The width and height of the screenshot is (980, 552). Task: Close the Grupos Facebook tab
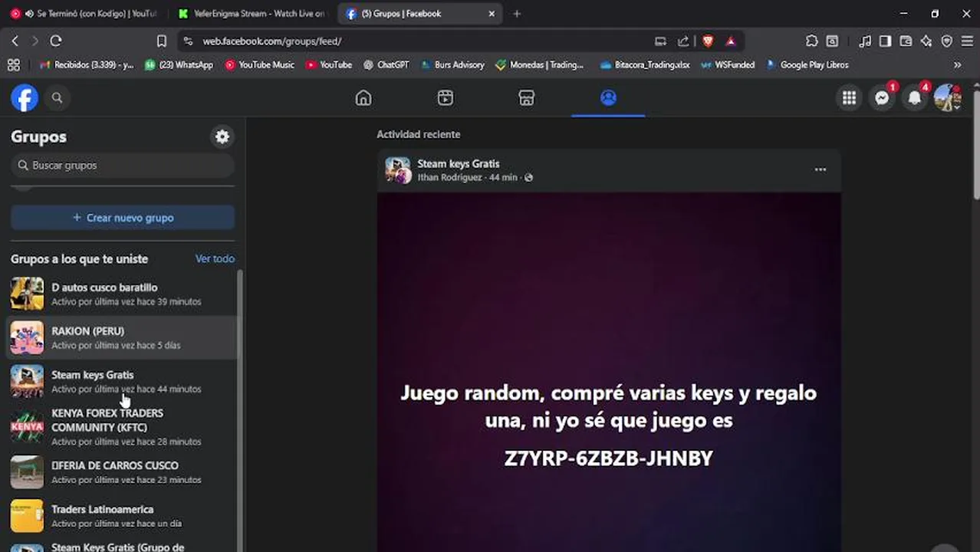(x=492, y=14)
